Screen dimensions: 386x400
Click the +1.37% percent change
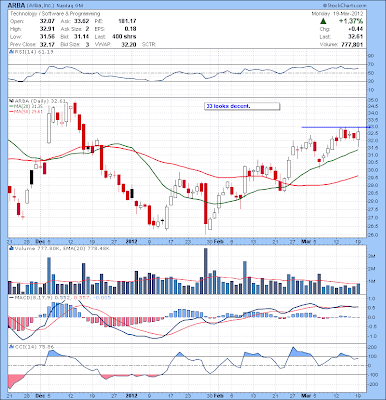351,21
